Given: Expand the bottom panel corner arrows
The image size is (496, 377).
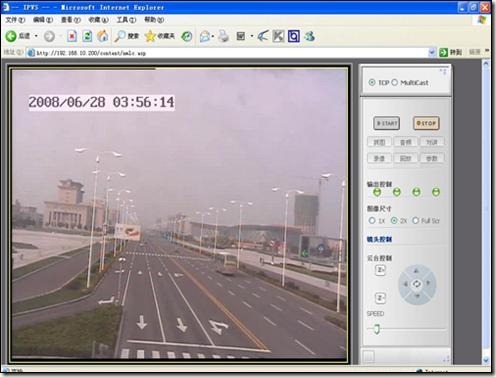Looking at the screenshot, I should (x=446, y=359).
